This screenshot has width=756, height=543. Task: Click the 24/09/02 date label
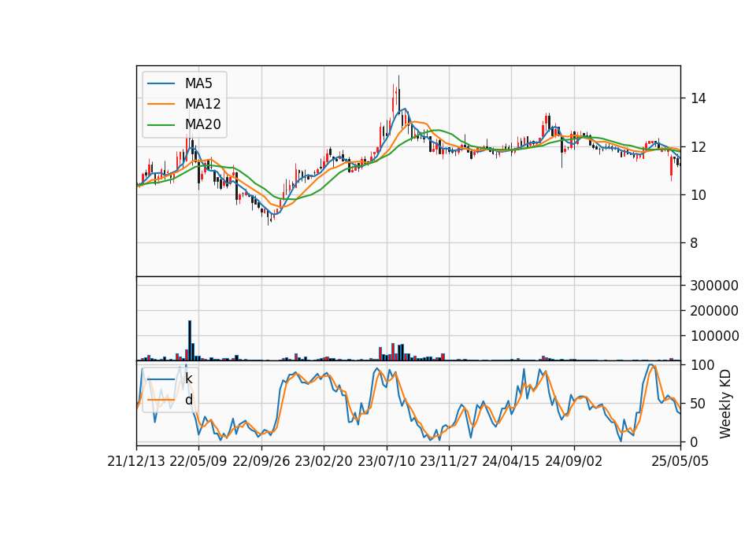(x=574, y=461)
